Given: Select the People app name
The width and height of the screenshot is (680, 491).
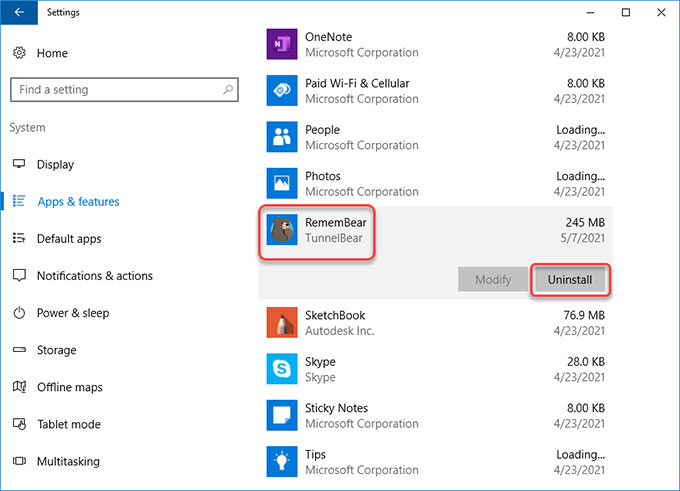Looking at the screenshot, I should pos(322,130).
